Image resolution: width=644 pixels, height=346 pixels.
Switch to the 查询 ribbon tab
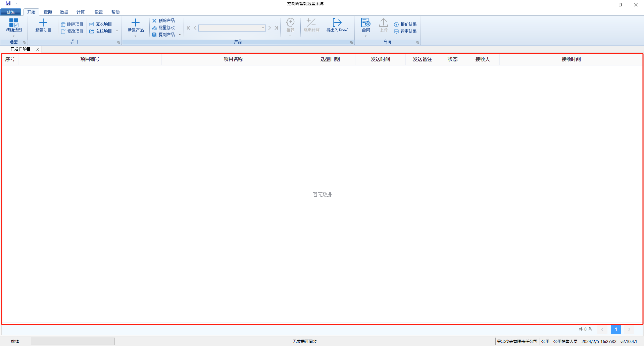48,12
